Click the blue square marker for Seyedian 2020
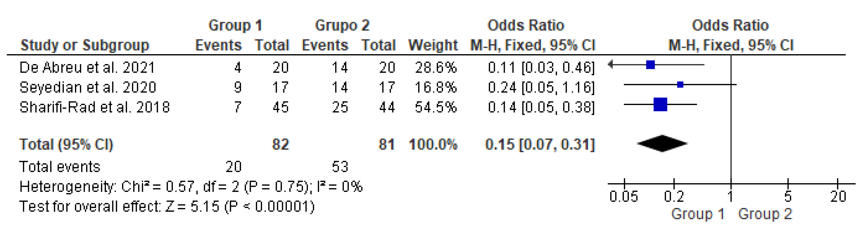 [x=680, y=84]
